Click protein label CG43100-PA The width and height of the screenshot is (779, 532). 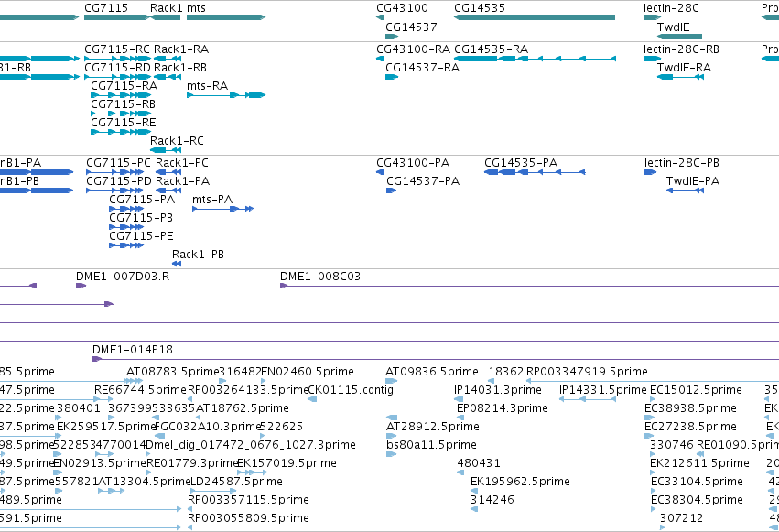413,163
